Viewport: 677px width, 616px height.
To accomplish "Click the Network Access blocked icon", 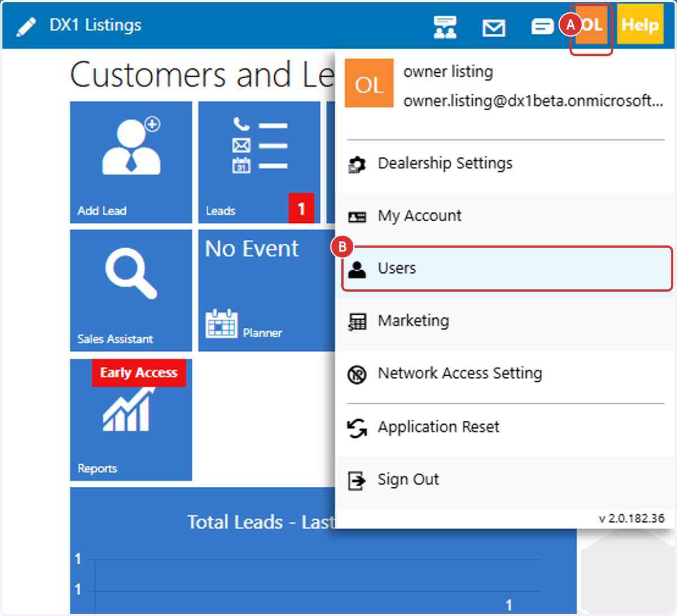I will 357,375.
